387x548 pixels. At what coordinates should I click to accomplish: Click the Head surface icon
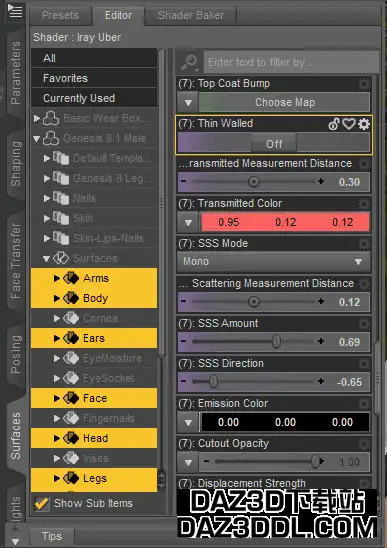pos(71,438)
